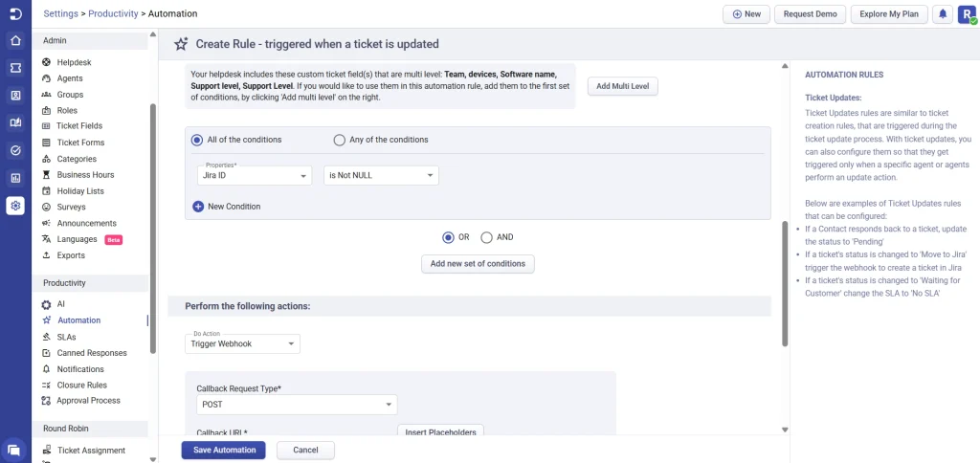Image resolution: width=980 pixels, height=463 pixels.
Task: Click the sidebar scrollbar thumb
Action: point(153,229)
